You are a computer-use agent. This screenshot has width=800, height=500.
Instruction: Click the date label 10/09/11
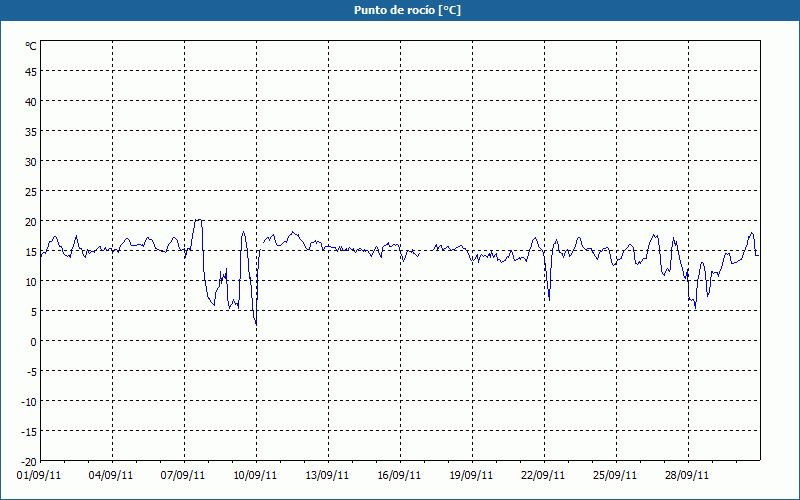255,475
